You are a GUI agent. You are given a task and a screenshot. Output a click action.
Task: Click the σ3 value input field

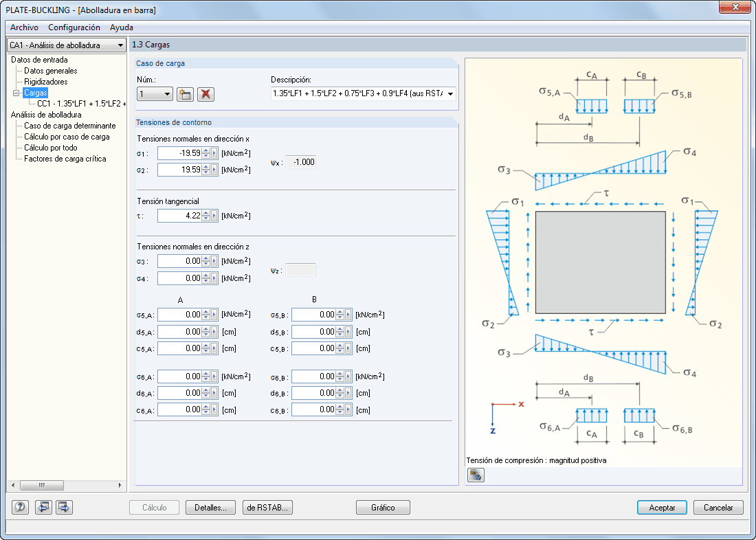point(180,261)
